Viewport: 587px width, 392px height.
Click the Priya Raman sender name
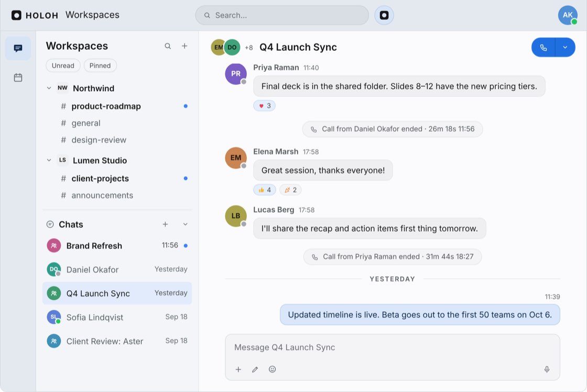pos(276,68)
